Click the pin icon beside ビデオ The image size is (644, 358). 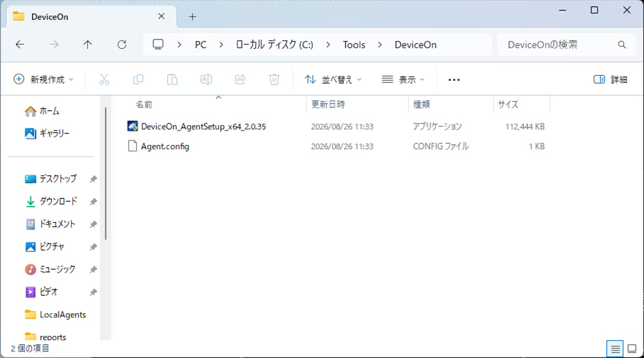click(93, 292)
